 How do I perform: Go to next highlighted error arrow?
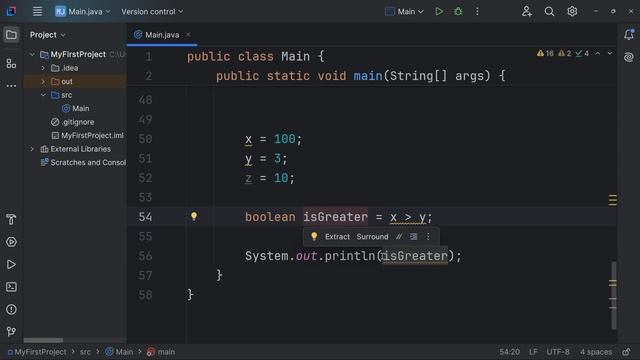tap(609, 53)
